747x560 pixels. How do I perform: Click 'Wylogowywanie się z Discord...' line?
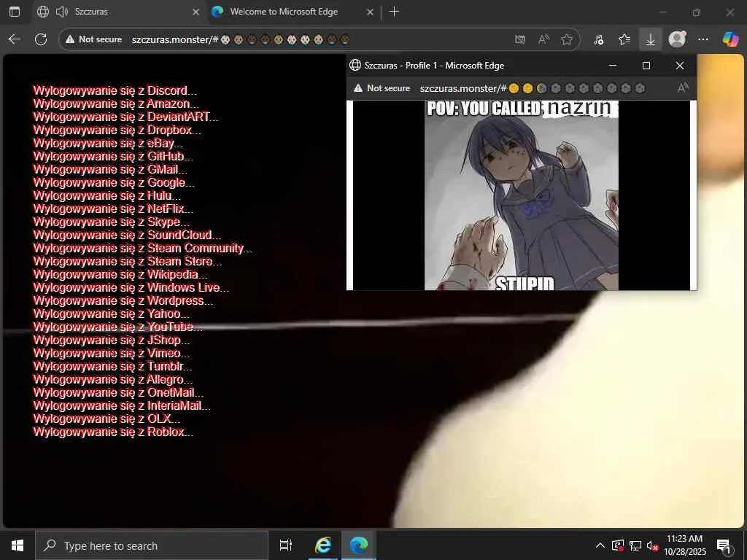(115, 90)
